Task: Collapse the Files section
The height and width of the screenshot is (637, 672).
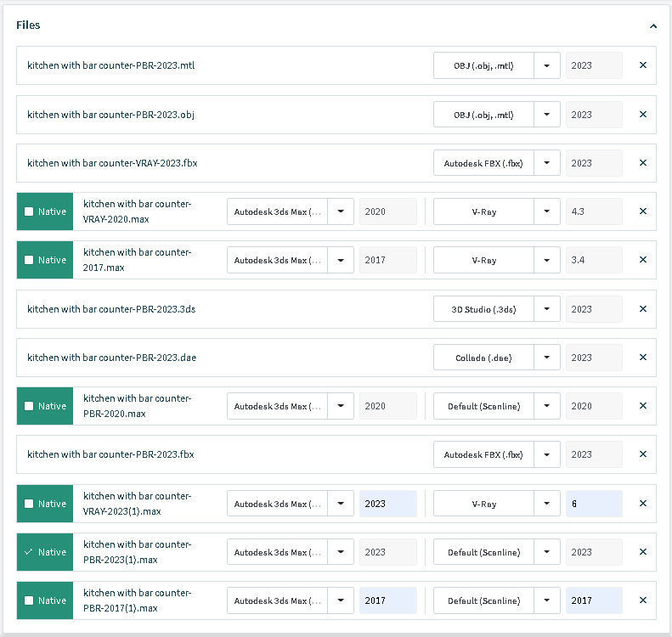Action: (652, 26)
